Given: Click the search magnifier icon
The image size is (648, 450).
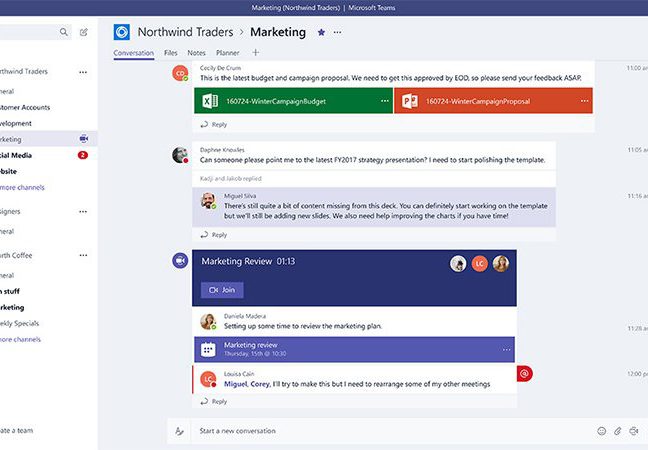Looking at the screenshot, I should click(64, 32).
